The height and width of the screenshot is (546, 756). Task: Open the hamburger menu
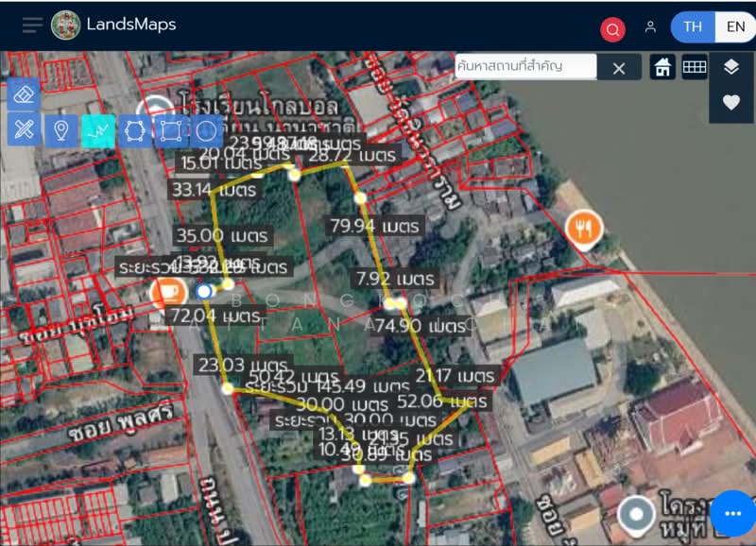coord(32,26)
